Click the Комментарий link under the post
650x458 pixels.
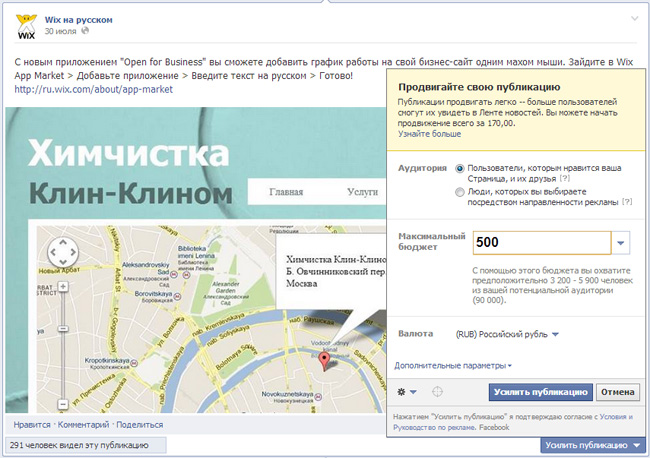pos(83,425)
